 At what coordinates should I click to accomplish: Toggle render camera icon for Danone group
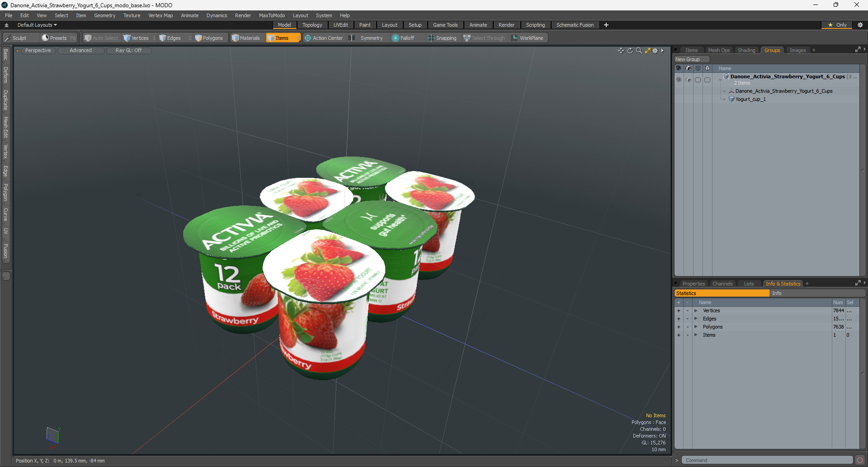tap(689, 80)
